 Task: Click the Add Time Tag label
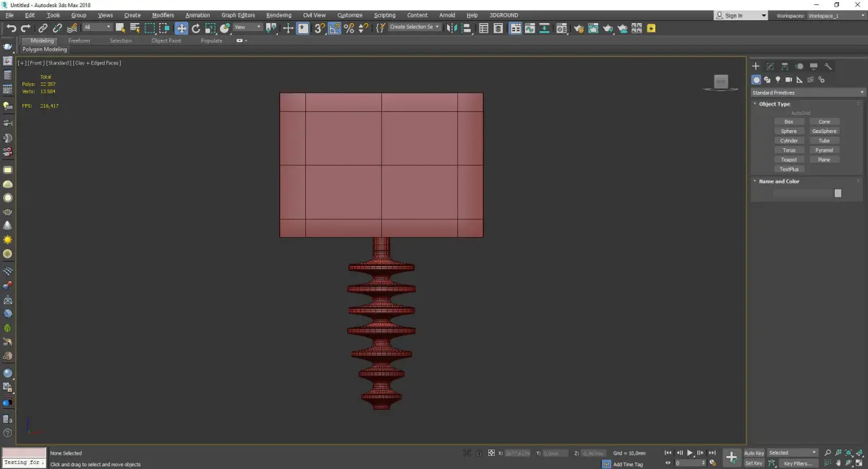click(628, 464)
